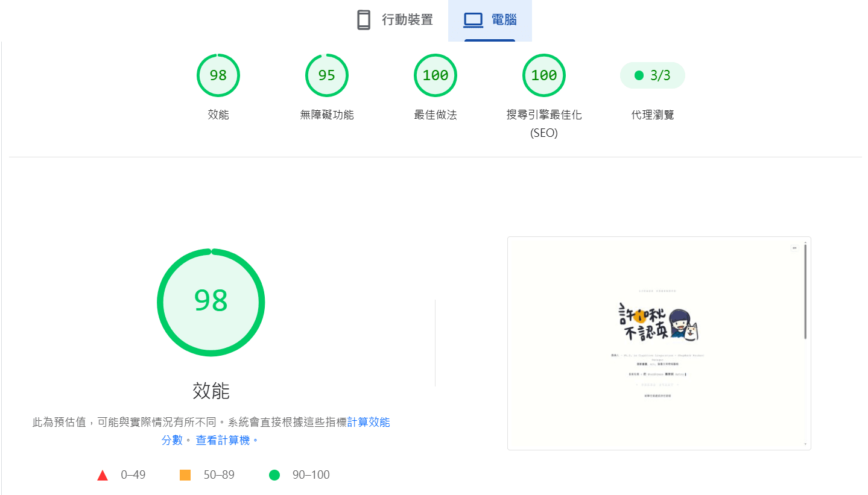The image size is (868, 495).
Task: Click the red triangle 0–49 legend icon
Action: (103, 475)
